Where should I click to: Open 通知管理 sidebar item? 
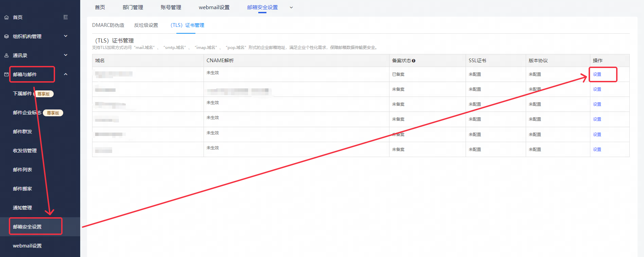tap(22, 208)
